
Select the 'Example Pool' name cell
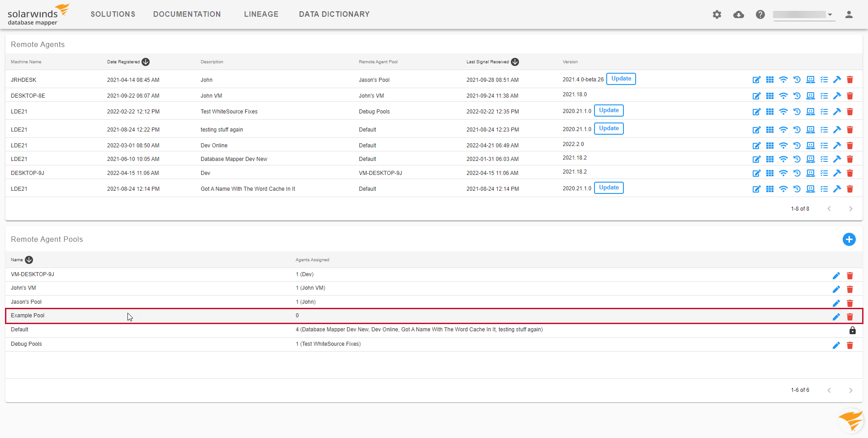[28, 316]
